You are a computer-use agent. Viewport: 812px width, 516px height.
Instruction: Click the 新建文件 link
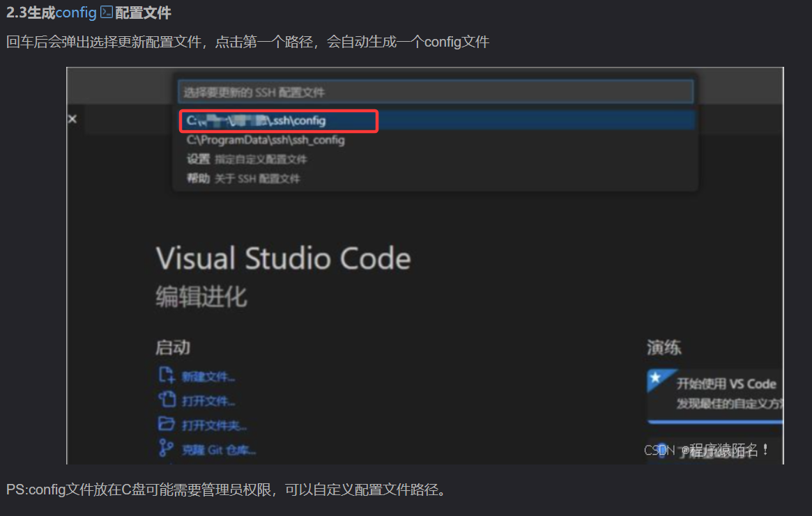208,377
